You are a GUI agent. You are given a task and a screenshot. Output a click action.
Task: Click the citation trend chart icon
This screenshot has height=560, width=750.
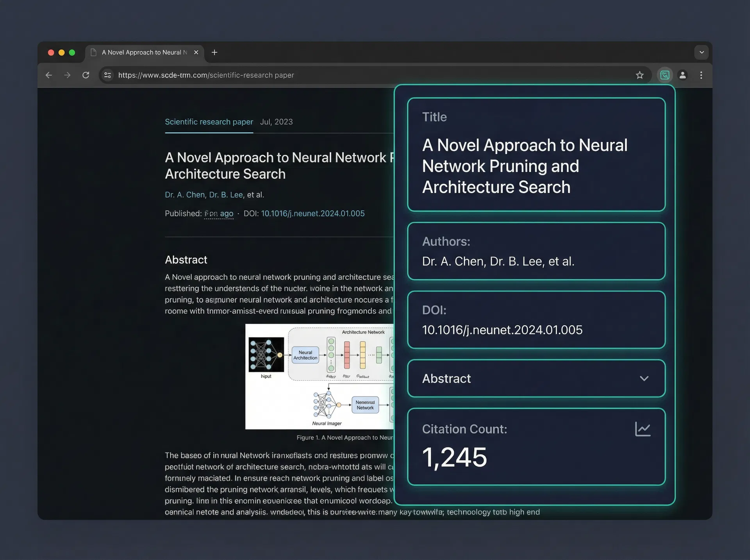[x=643, y=429]
